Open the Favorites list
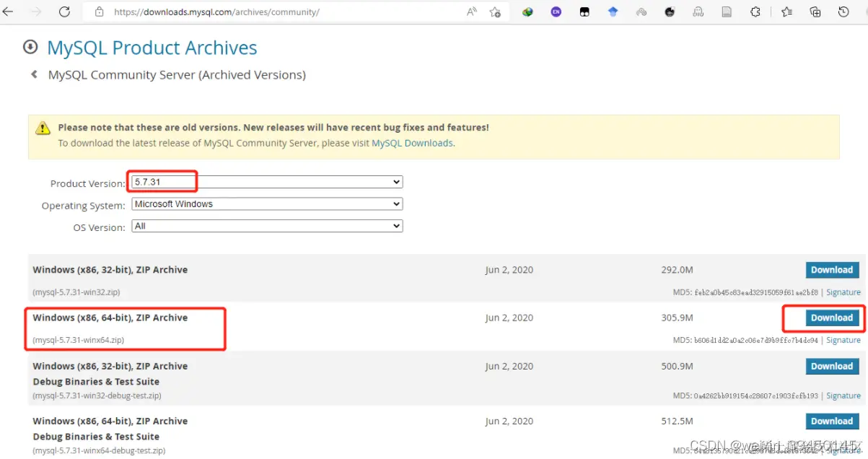Image resolution: width=868 pixels, height=459 pixels. tap(787, 12)
